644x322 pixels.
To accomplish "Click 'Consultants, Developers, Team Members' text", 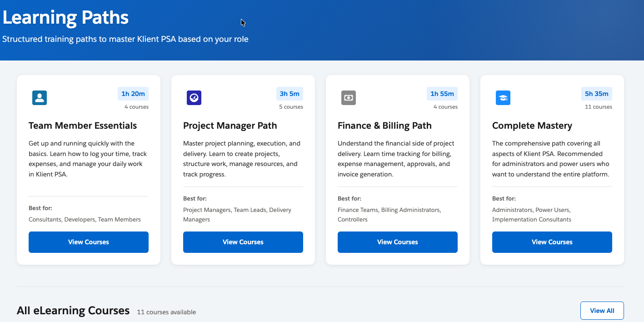I will (x=85, y=219).
